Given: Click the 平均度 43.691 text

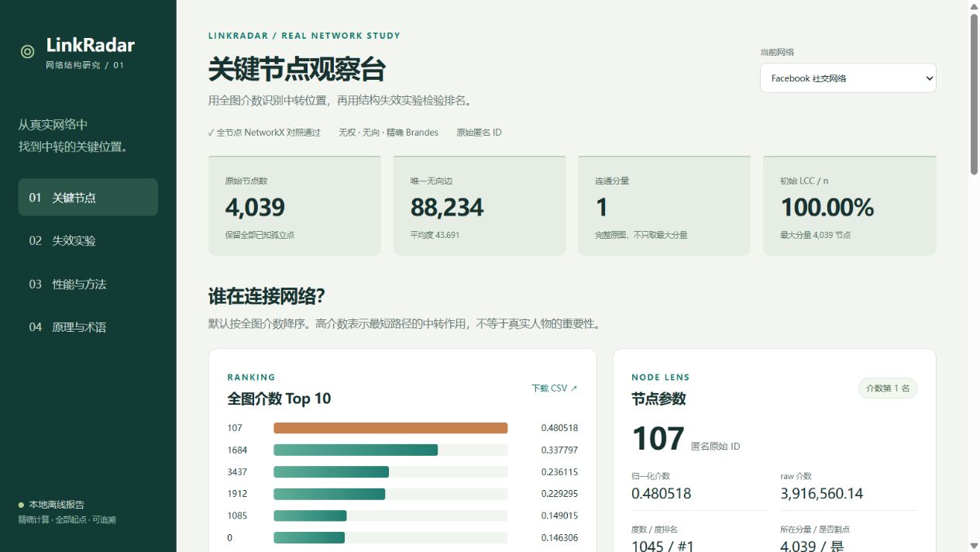Looking at the screenshot, I should (435, 235).
